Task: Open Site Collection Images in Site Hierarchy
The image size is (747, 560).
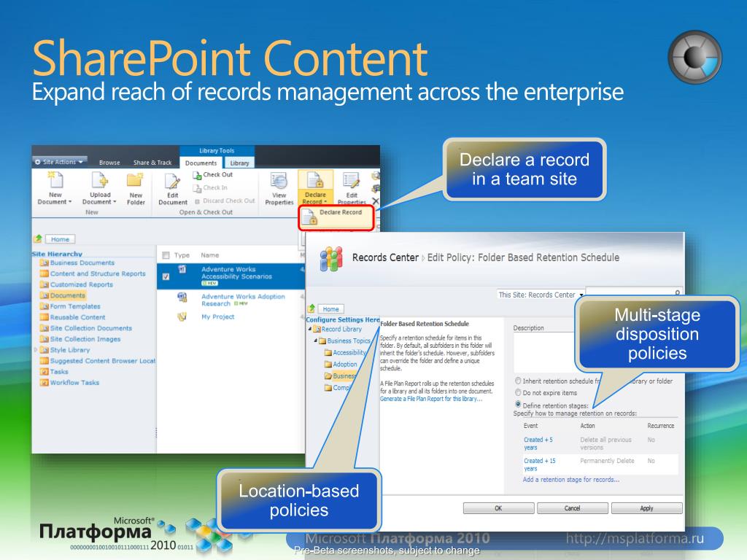Action: coord(85,340)
